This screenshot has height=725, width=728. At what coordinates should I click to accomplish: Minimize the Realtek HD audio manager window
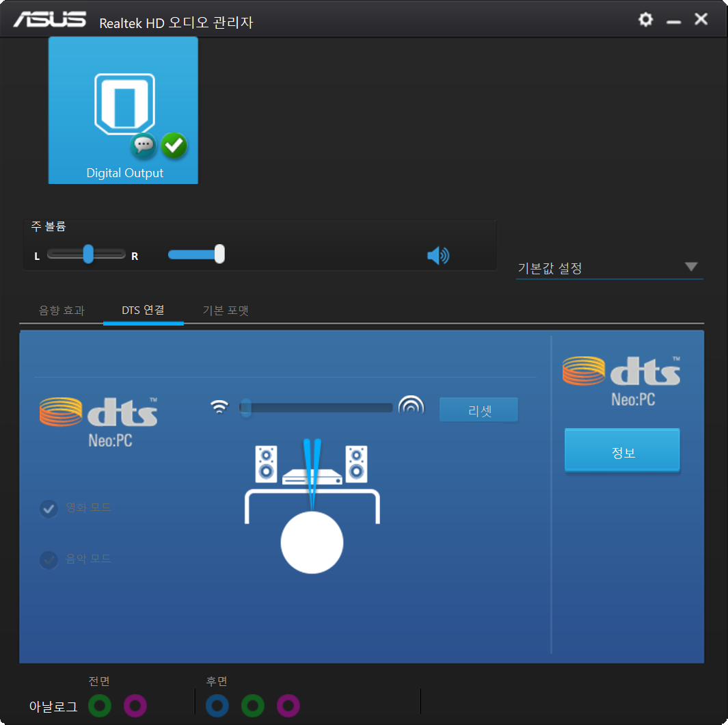(673, 21)
